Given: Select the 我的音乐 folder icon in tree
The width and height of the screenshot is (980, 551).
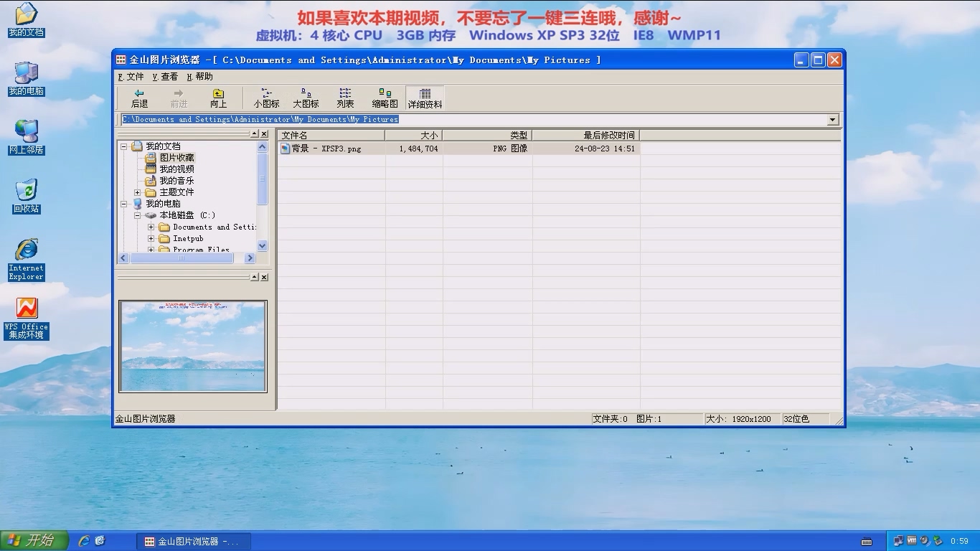Looking at the screenshot, I should (151, 181).
